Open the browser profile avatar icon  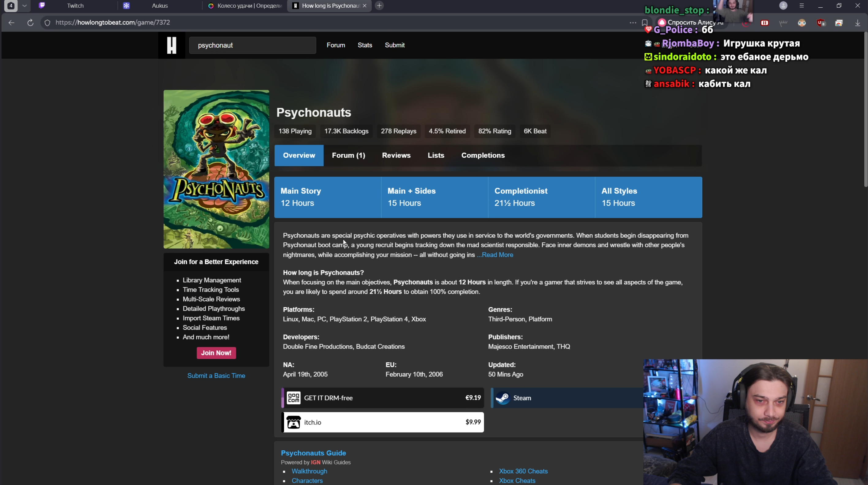click(783, 6)
